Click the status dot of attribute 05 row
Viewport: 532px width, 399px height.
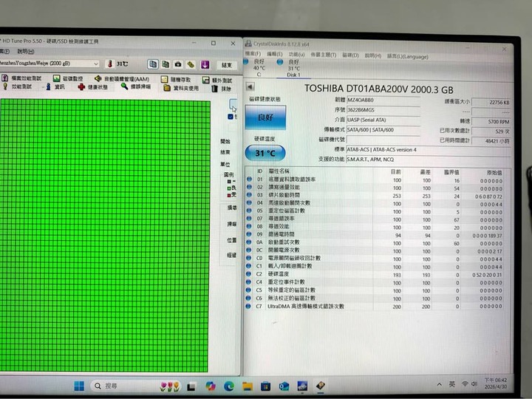[x=249, y=211]
